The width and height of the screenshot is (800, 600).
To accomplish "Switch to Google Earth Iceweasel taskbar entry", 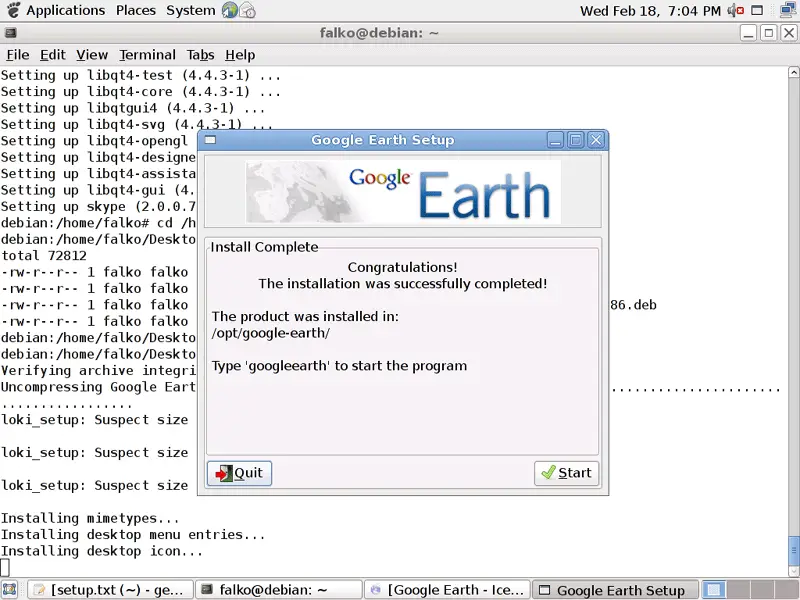I will 447,590.
